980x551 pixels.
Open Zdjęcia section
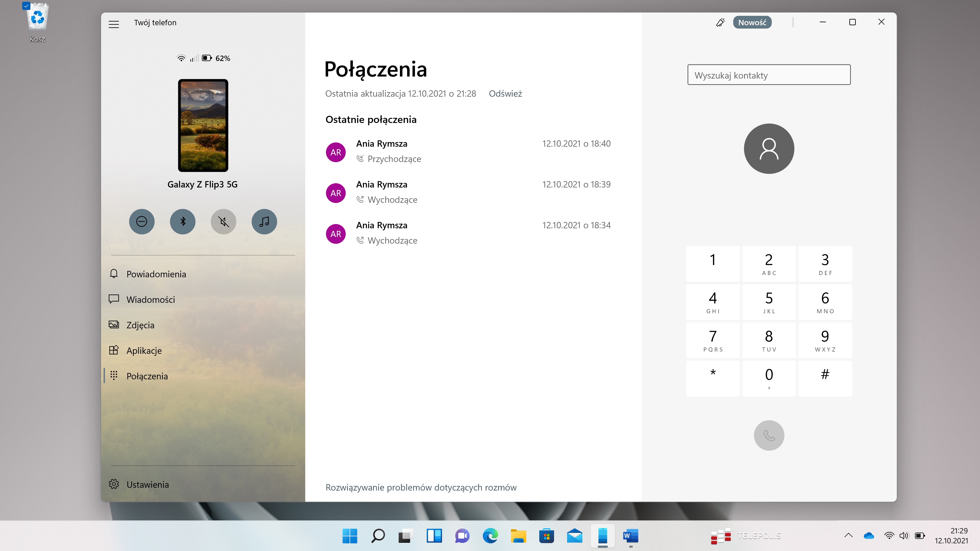pos(140,325)
